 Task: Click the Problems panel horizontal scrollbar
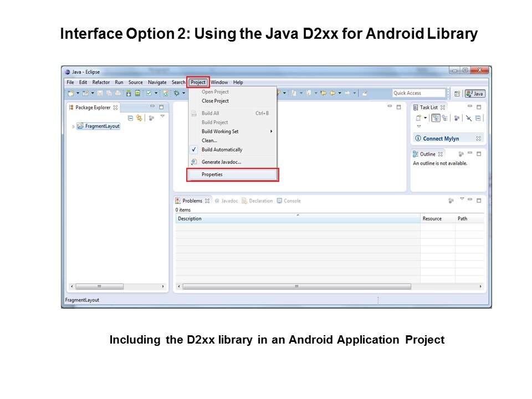point(296,287)
